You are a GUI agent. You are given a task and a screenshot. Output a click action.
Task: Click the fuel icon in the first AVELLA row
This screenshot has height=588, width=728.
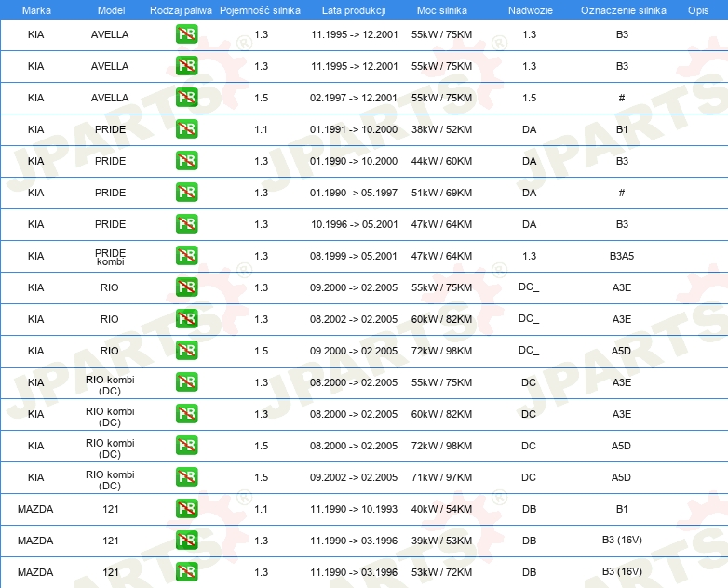(x=186, y=34)
